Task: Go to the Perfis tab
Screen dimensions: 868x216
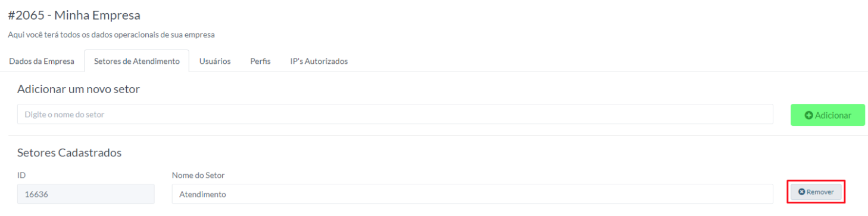Action: [260, 61]
